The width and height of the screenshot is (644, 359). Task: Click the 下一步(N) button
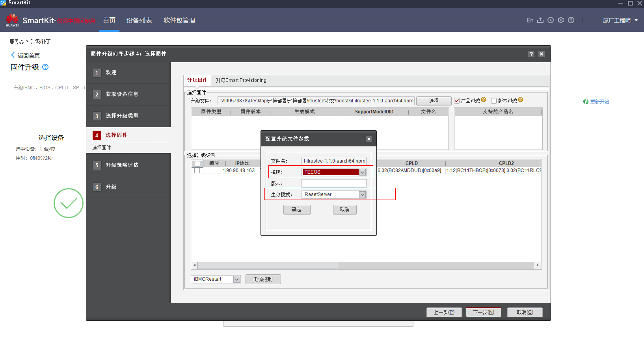tap(484, 313)
